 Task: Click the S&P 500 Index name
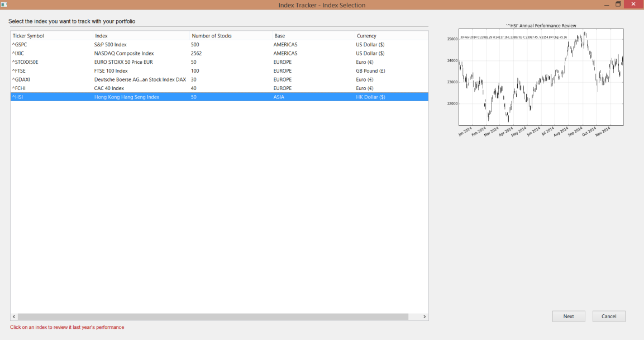pyautogui.click(x=111, y=44)
